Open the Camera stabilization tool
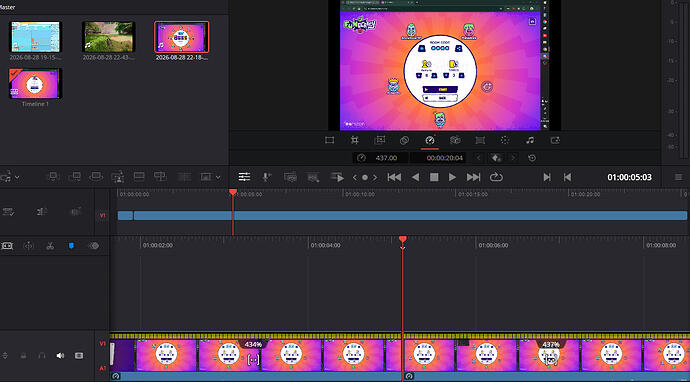Viewport: 690px width, 382px height. (455, 140)
